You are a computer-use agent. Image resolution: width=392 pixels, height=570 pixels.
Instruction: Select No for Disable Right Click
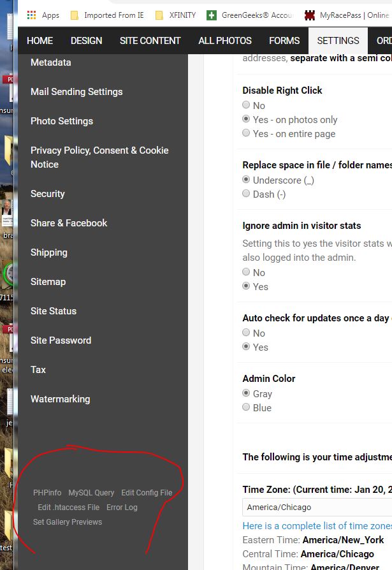(246, 105)
